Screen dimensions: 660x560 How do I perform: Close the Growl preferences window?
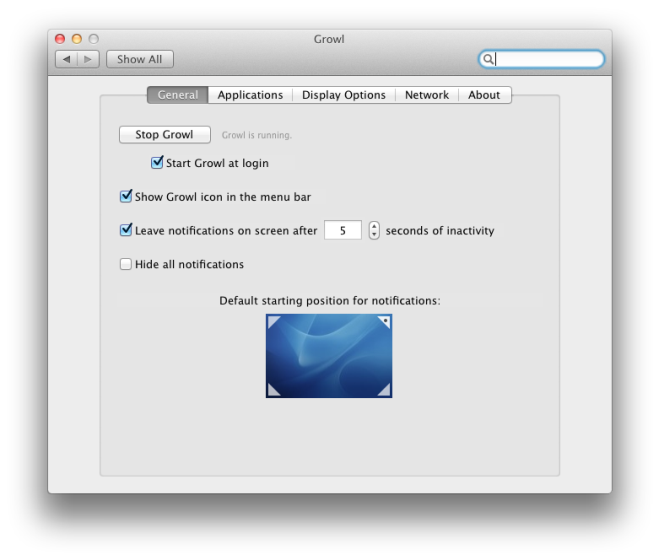pos(60,39)
